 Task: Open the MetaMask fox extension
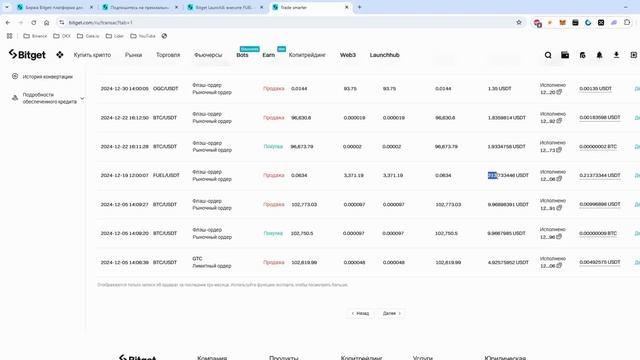(562, 22)
